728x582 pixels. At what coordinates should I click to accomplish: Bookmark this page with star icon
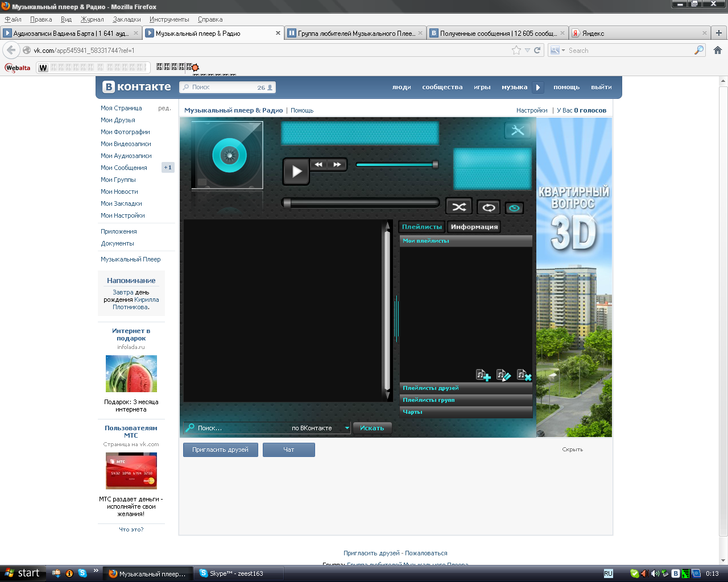click(516, 50)
